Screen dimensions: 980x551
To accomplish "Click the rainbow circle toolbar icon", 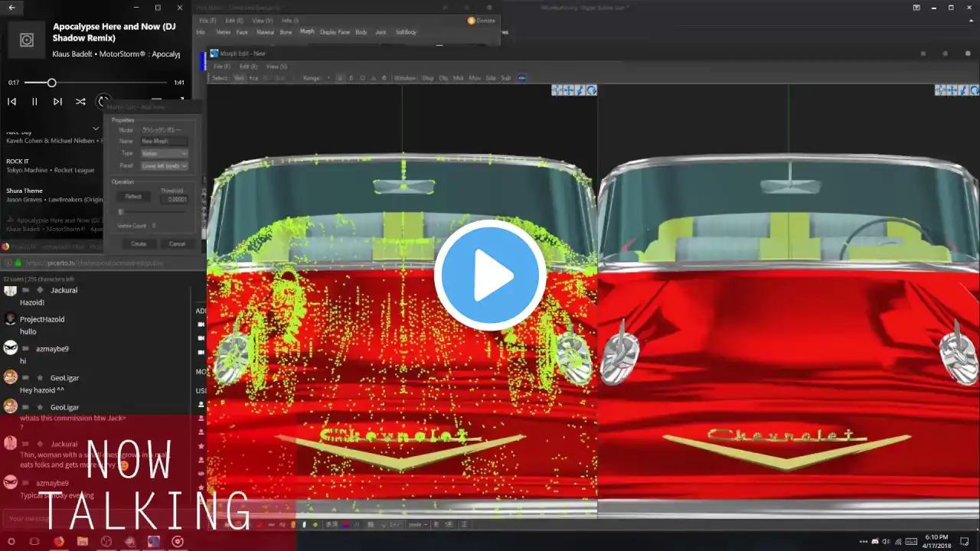I will pos(522,78).
